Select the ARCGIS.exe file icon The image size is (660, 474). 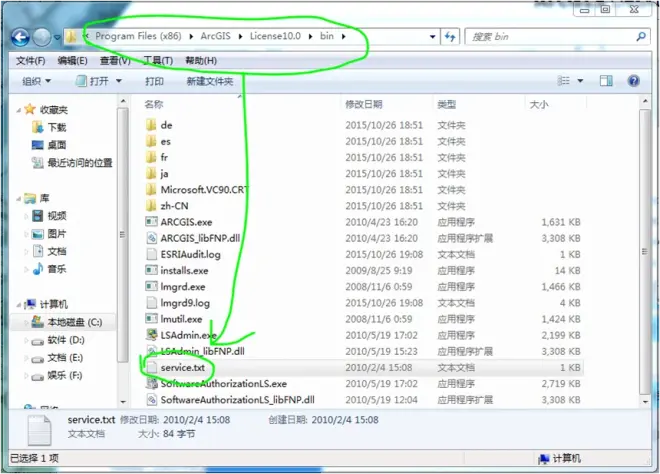pyautogui.click(x=152, y=222)
